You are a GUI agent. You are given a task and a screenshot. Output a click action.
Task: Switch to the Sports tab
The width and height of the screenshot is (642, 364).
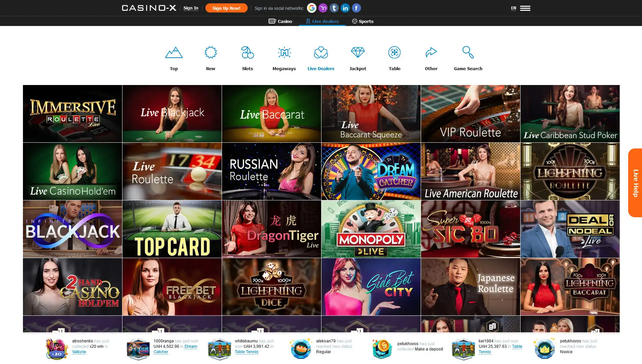pos(363,21)
